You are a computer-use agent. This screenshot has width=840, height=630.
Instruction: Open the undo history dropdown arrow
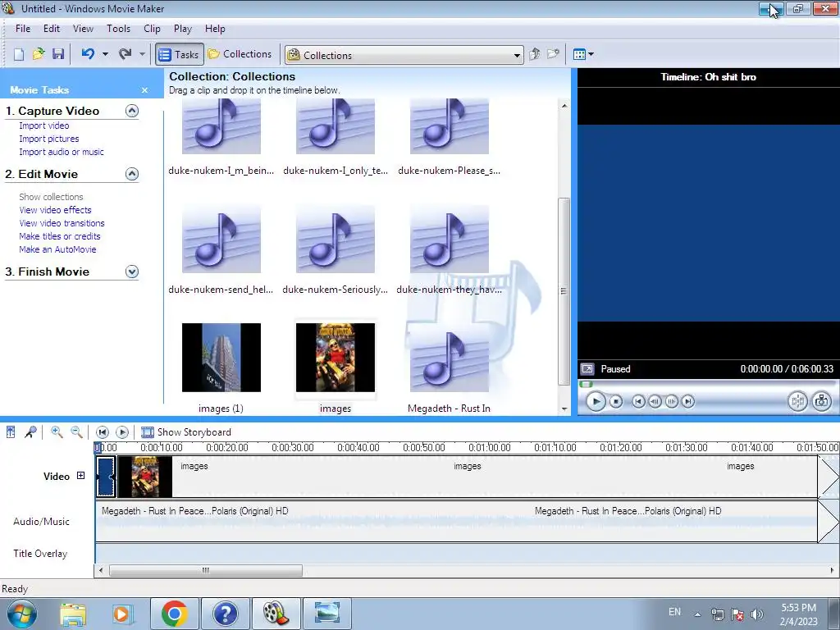(105, 54)
